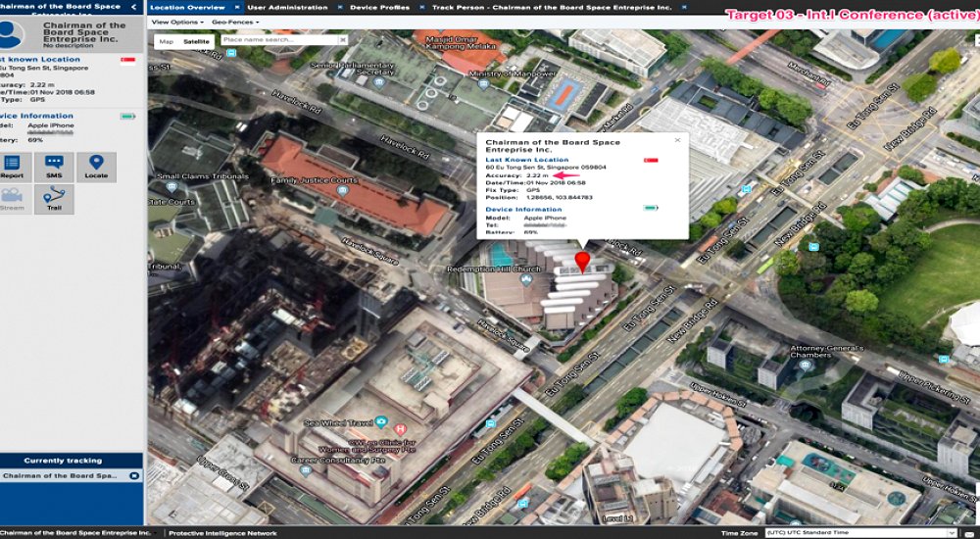
Task: Send an SMS to the tracked device
Action: [54, 167]
